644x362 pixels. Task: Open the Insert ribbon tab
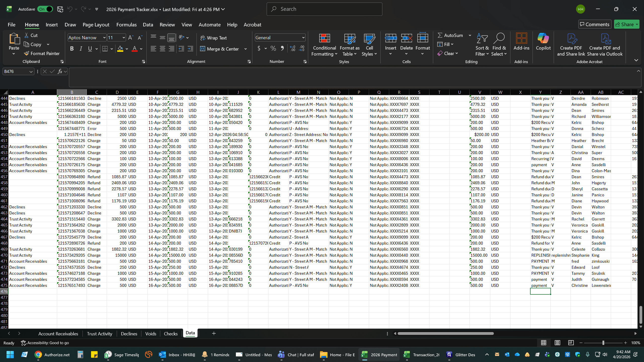pyautogui.click(x=52, y=25)
